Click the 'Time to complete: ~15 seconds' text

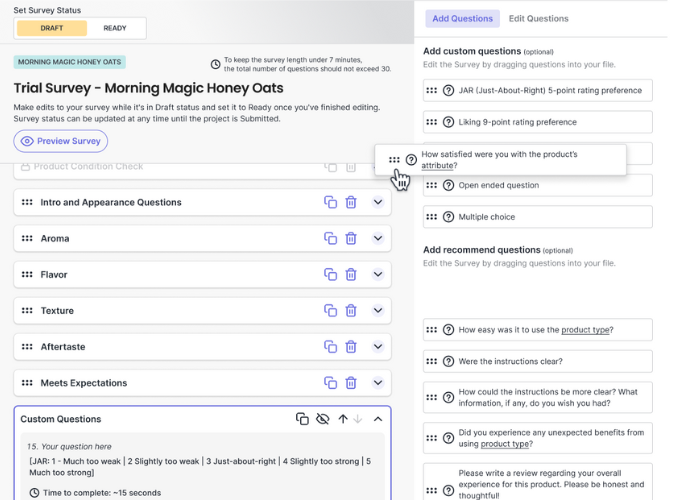tap(102, 493)
